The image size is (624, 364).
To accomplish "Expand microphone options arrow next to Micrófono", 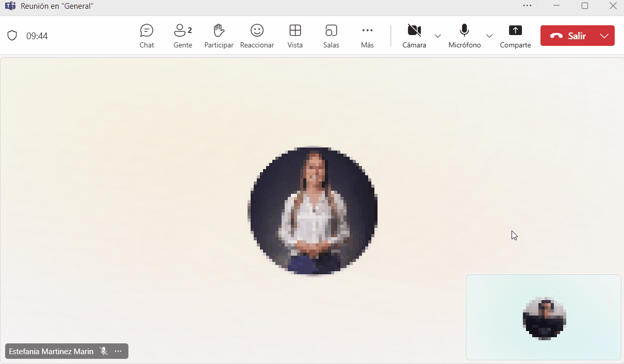I will pos(489,36).
